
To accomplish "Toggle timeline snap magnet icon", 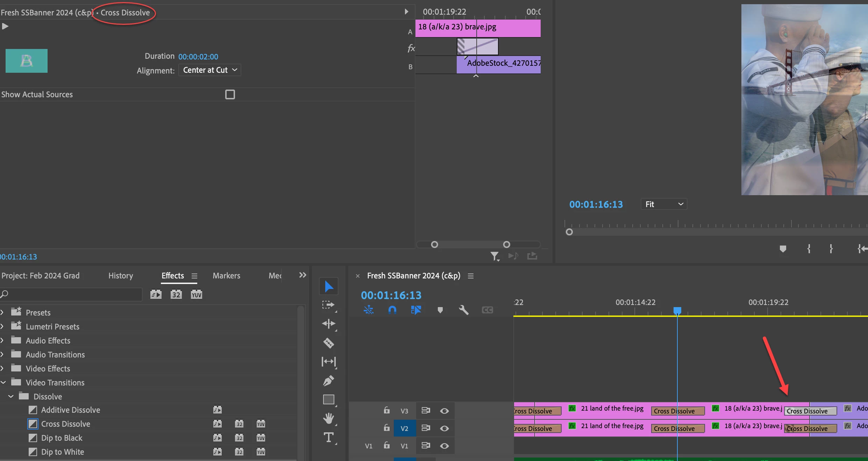I will [x=392, y=310].
